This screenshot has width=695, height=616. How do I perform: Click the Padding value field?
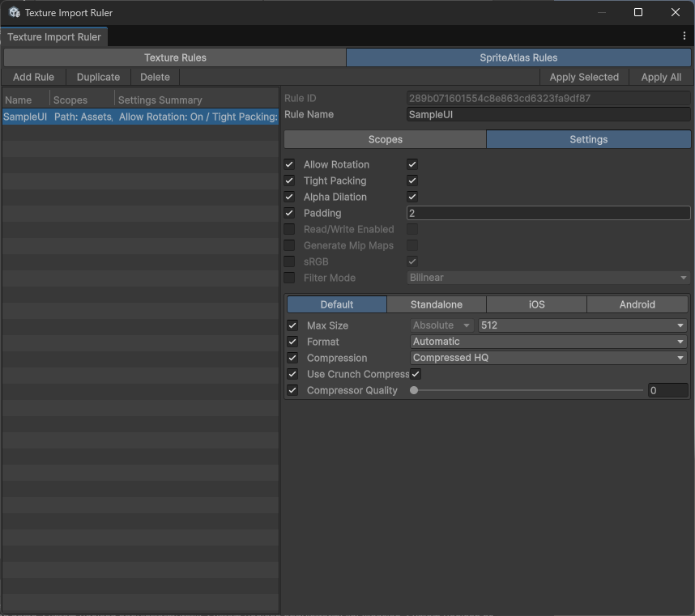(548, 213)
